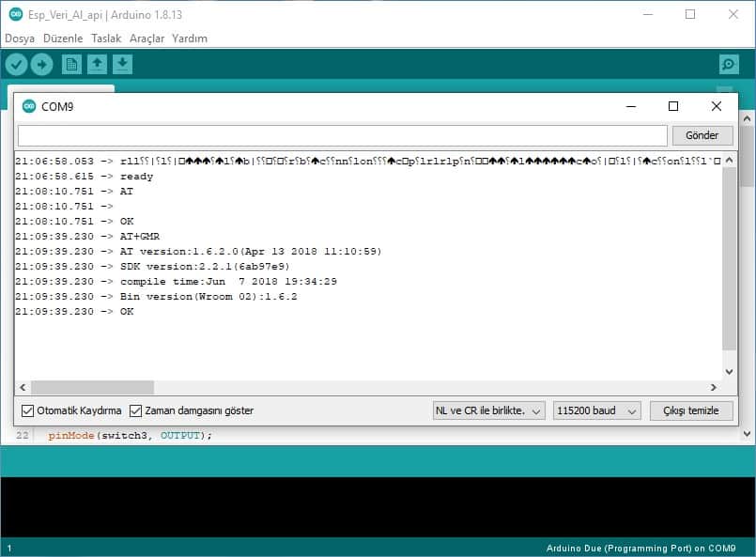Image resolution: width=756 pixels, height=557 pixels.
Task: Save the sketch with down-arrow icon
Action: 122,64
